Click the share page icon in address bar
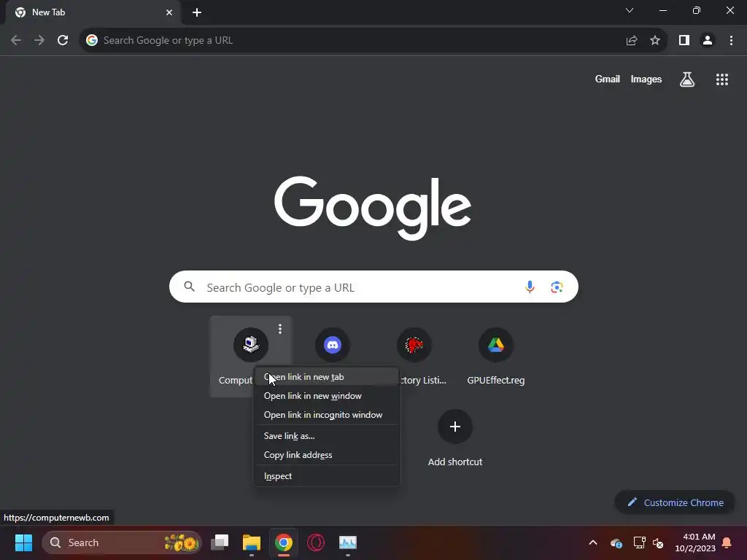The image size is (747, 560). pos(631,41)
